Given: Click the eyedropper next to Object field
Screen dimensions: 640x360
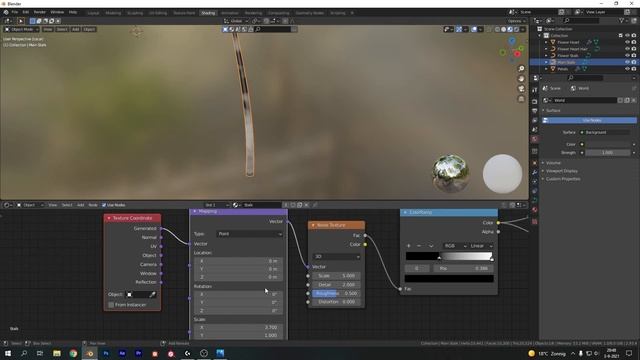Looking at the screenshot, I should pos(152,294).
